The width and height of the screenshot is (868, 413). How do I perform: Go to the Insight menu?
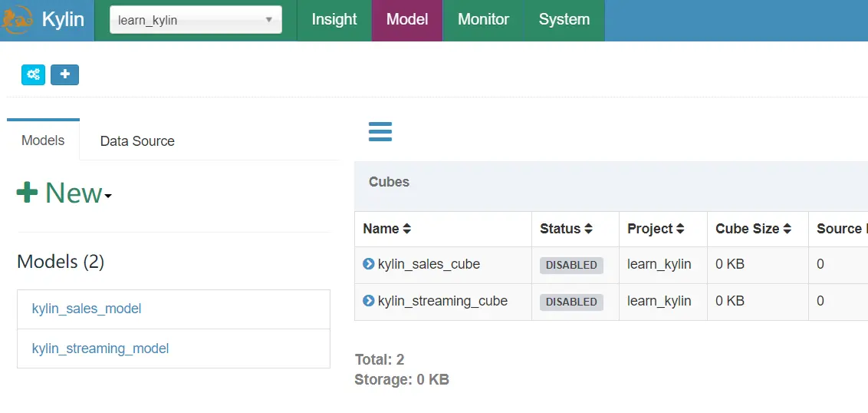point(334,20)
